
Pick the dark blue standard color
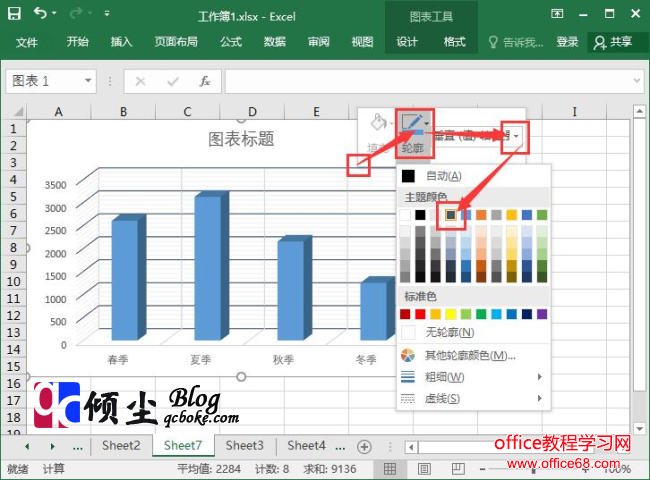(x=527, y=314)
